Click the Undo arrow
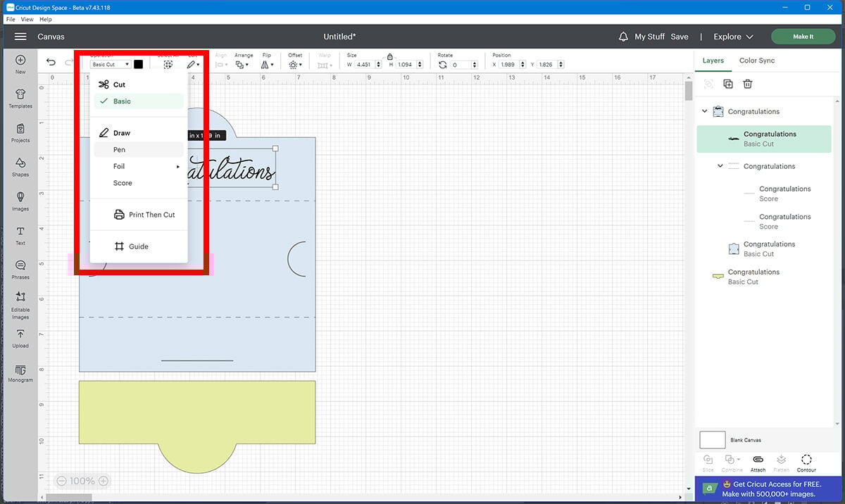The height and width of the screenshot is (504, 845). 51,63
